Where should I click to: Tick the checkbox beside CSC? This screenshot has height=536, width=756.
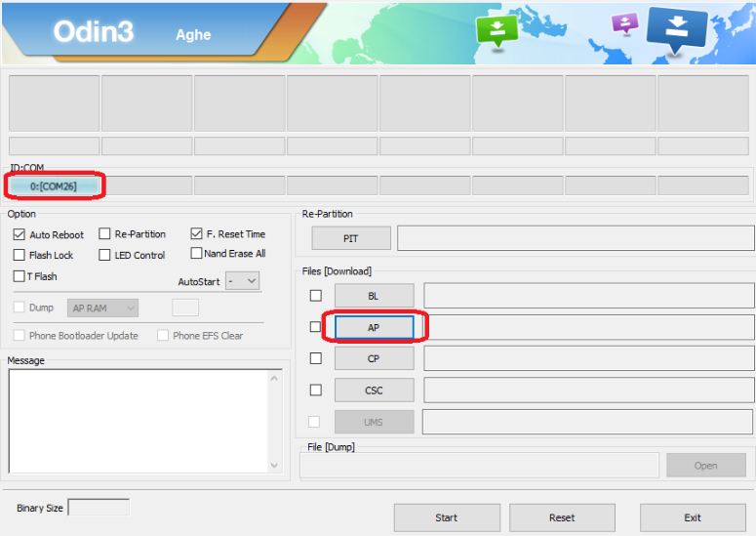pos(316,390)
